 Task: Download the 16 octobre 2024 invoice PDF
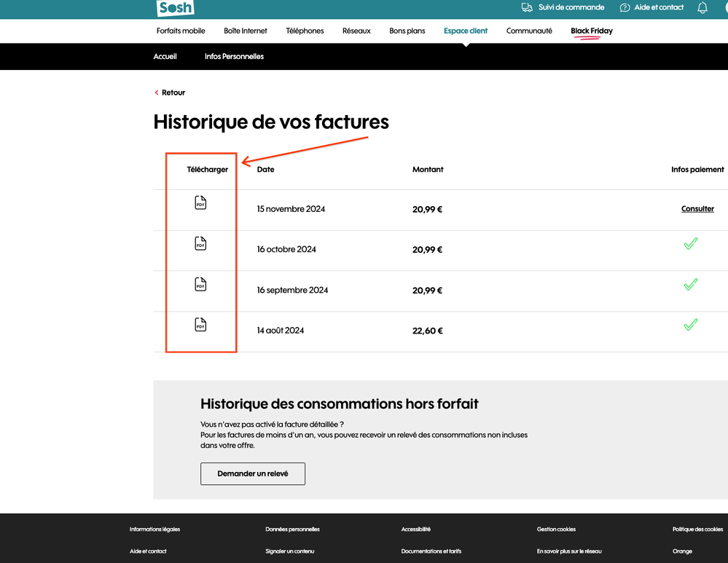pos(200,244)
